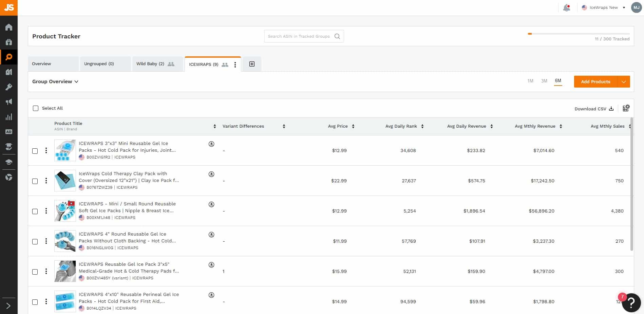This screenshot has height=314, width=644.
Task: Open row menu for Gel Ice Pack 3"x5"
Action: coord(46,271)
